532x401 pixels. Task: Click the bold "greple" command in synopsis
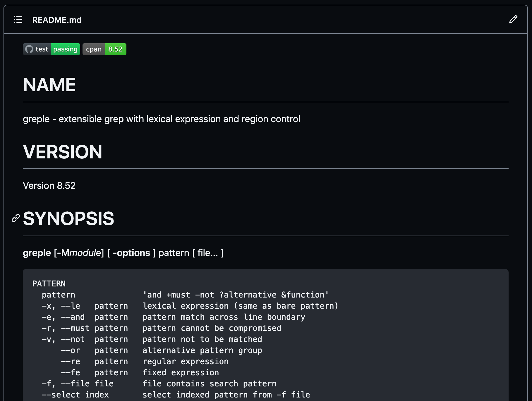coord(37,253)
